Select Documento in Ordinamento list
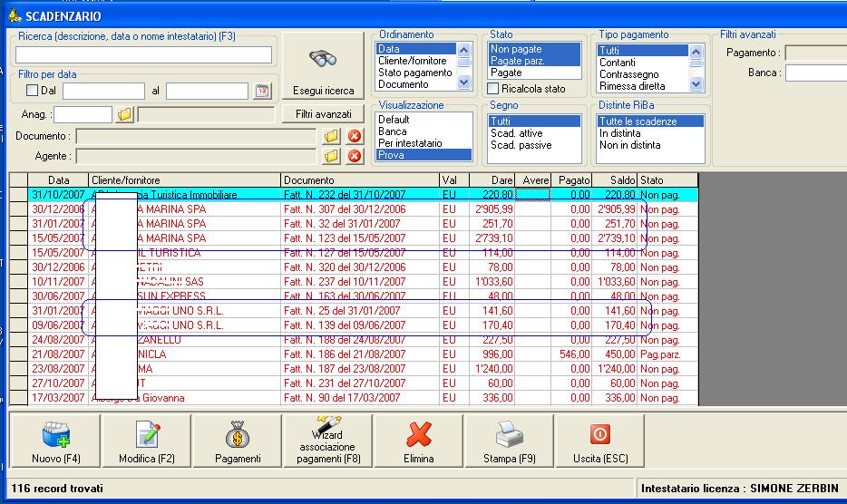Viewport: 847px width, 504px height. (x=416, y=84)
